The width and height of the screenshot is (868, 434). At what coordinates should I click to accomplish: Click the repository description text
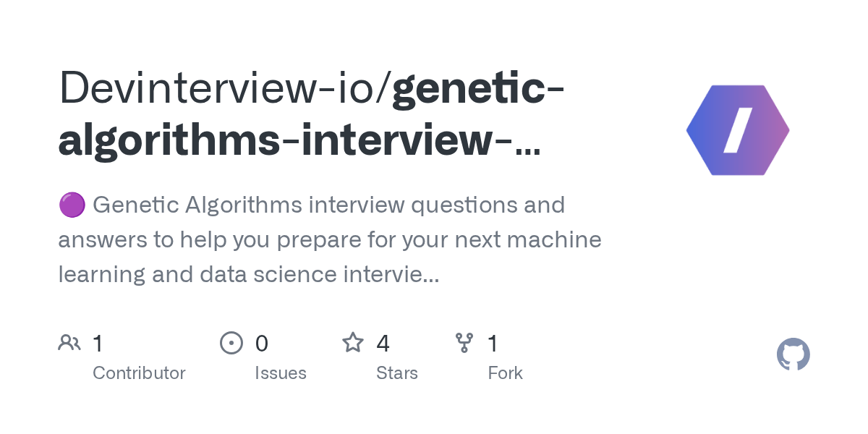coord(330,239)
